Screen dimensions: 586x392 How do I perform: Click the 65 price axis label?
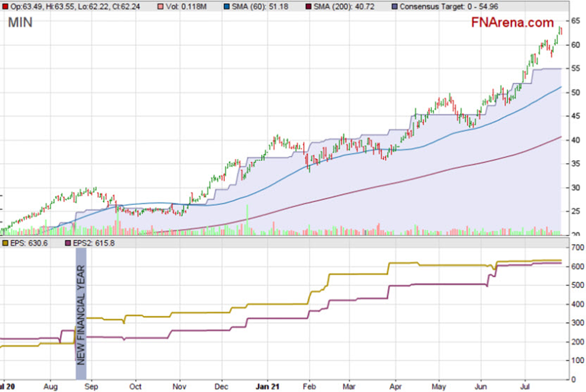point(576,21)
